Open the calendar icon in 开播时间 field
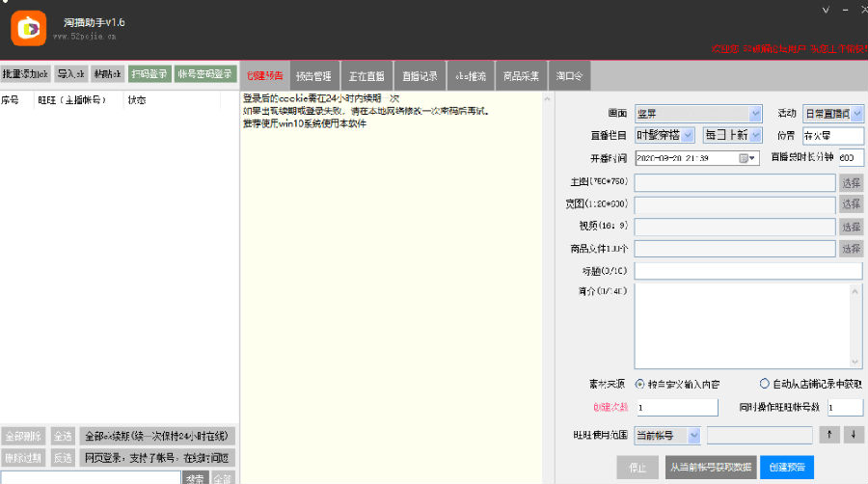Screen dimensions: 868x484 click(744, 158)
